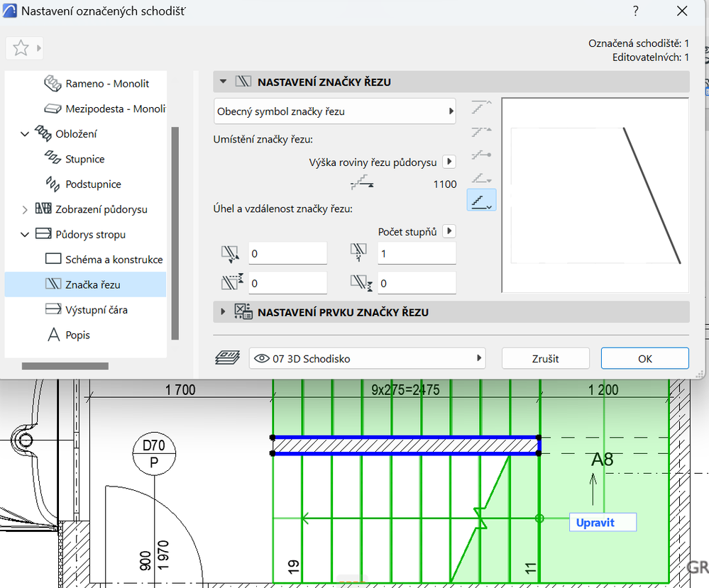Viewport: 709px width, 588px height.
Task: Confirm the stair settings with OK
Action: pos(644,358)
